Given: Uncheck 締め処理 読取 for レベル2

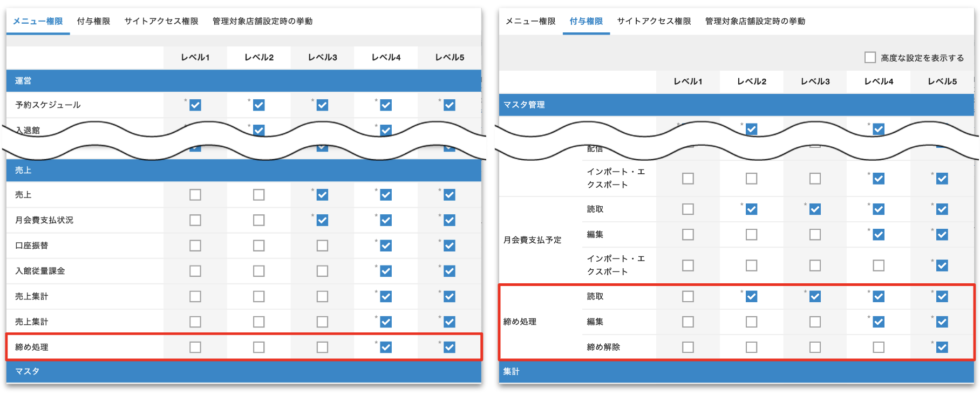Looking at the screenshot, I should (x=751, y=296).
